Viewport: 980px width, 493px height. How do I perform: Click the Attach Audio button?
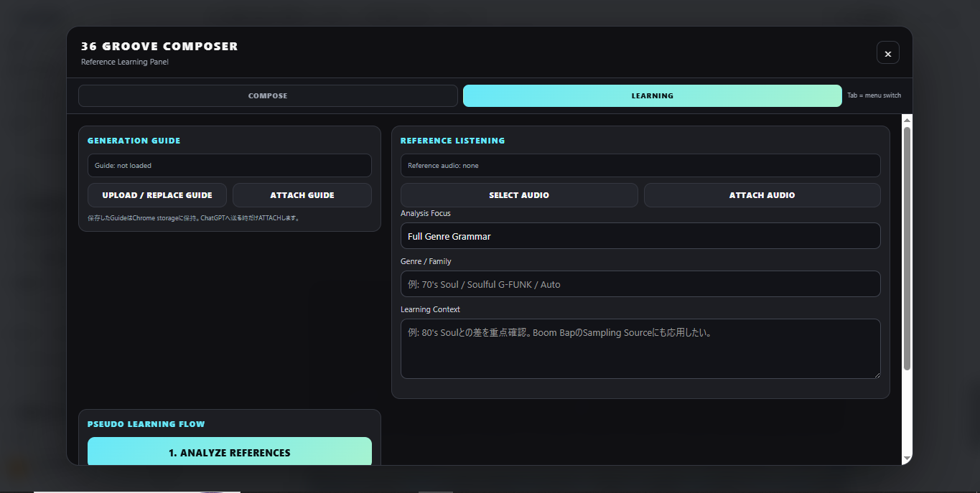coord(762,195)
